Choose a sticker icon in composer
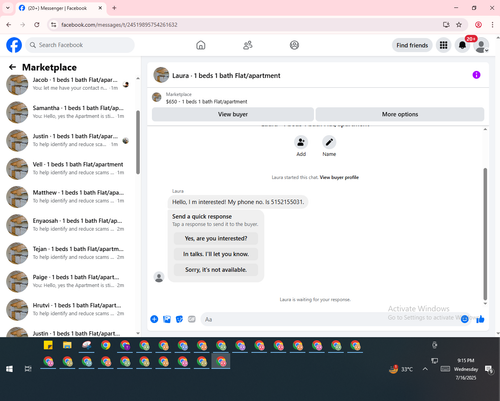500x401 pixels. 179,319
